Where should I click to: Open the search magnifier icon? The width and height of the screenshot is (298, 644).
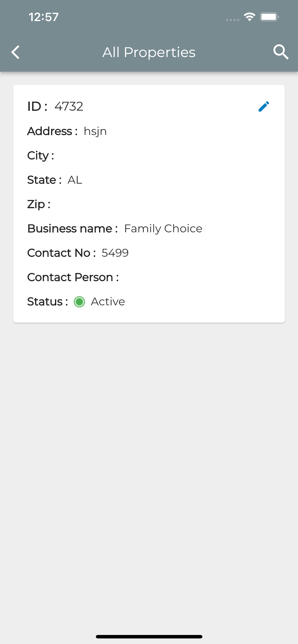[x=281, y=52]
